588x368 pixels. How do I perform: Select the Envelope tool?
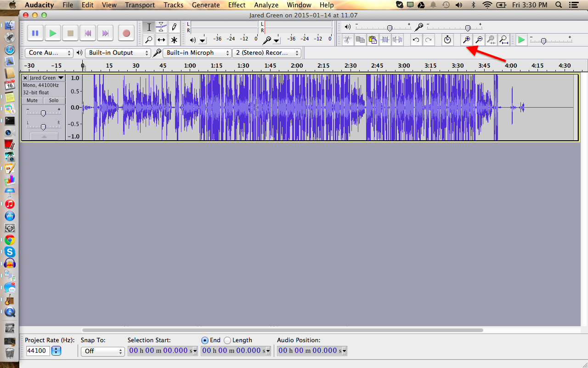pyautogui.click(x=161, y=27)
